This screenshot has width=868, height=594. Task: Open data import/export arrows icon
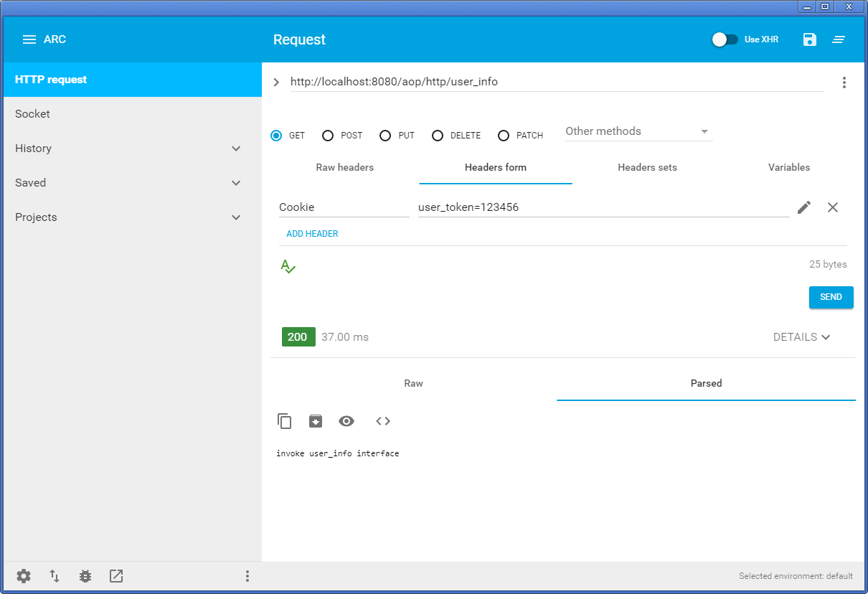[x=55, y=576]
